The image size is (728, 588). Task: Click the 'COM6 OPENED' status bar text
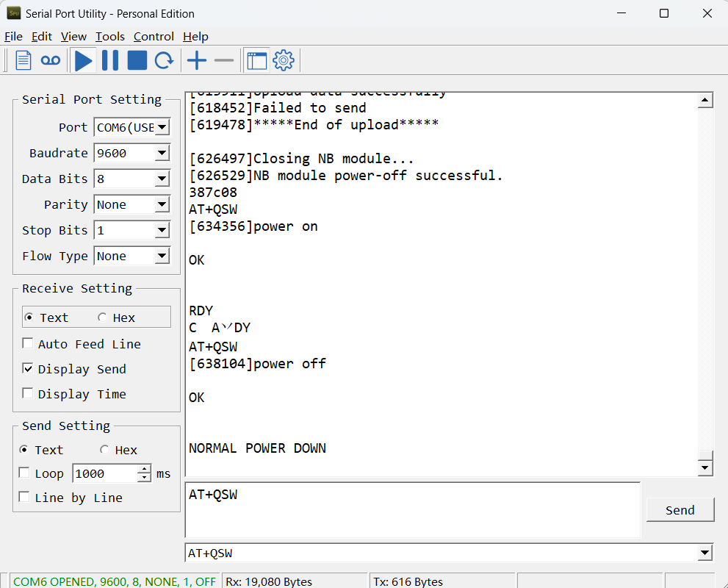coord(114,581)
